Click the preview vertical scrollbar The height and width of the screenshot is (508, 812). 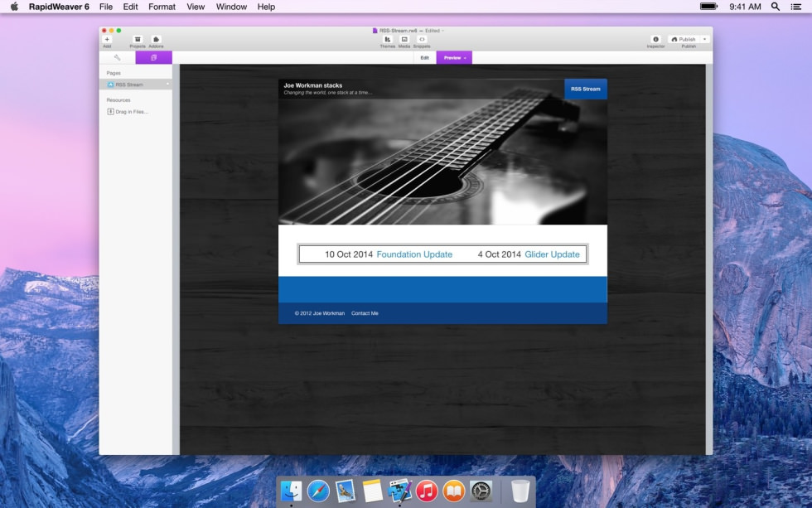point(709,259)
